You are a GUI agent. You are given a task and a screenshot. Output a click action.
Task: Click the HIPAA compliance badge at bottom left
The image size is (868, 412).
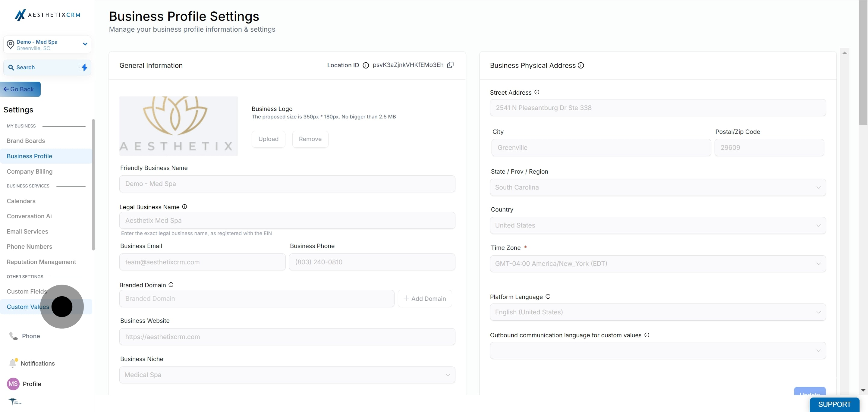[x=15, y=401]
